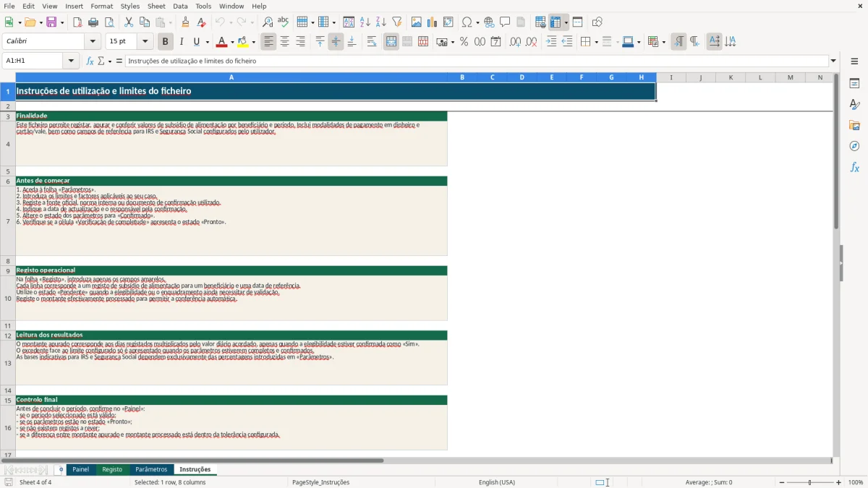
Task: Open borders dropdown arrow
Action: pyautogui.click(x=596, y=42)
